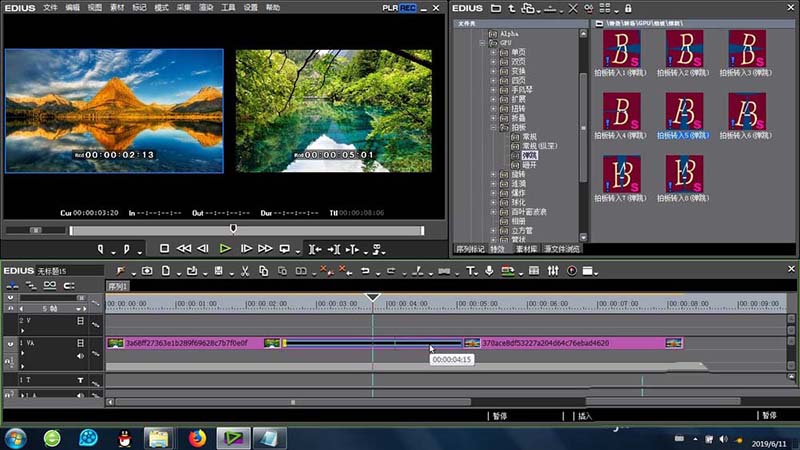
Task: Expand the 双页 folder in effects tree
Action: [493, 62]
